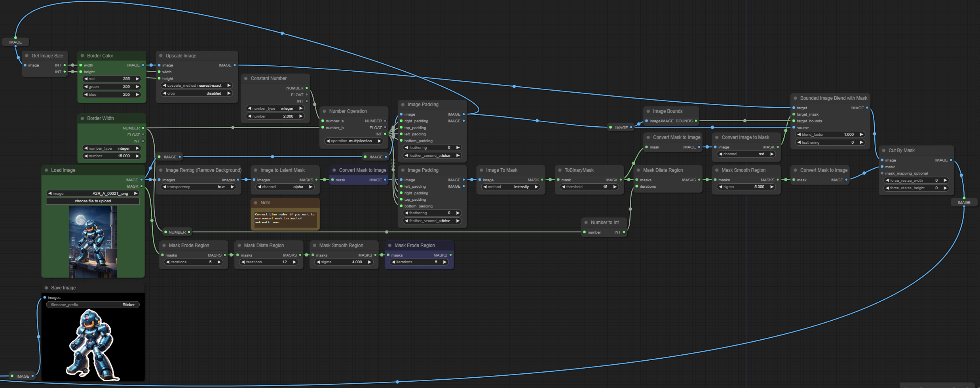
Task: Collapse the Upscale Image node via its dot
Action: pyautogui.click(x=161, y=56)
